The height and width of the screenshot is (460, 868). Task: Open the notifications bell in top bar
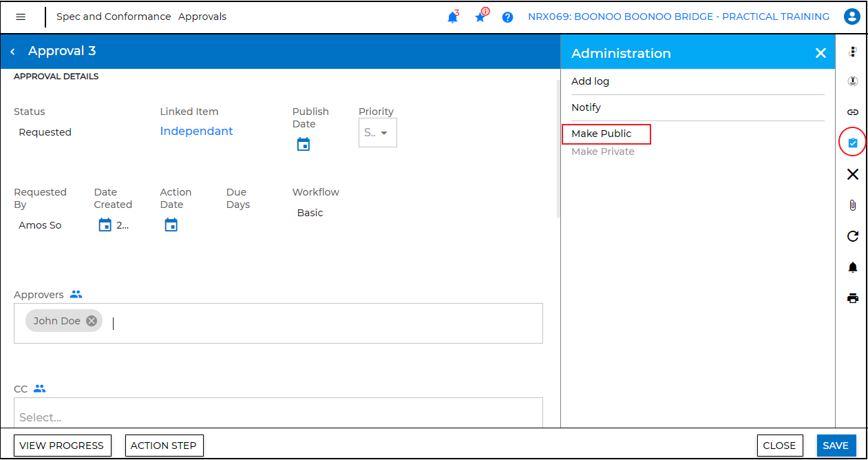453,17
